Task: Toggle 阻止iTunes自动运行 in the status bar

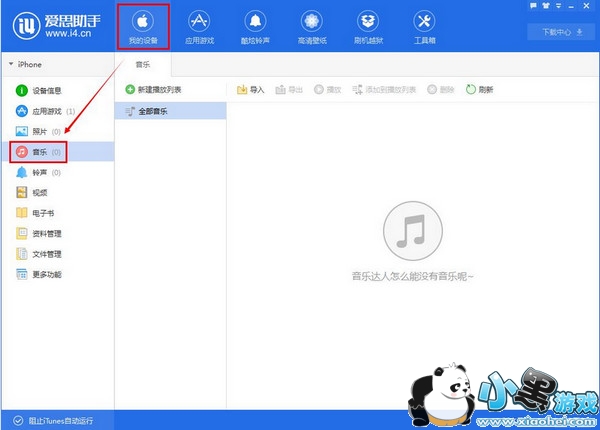Action: 53,421
